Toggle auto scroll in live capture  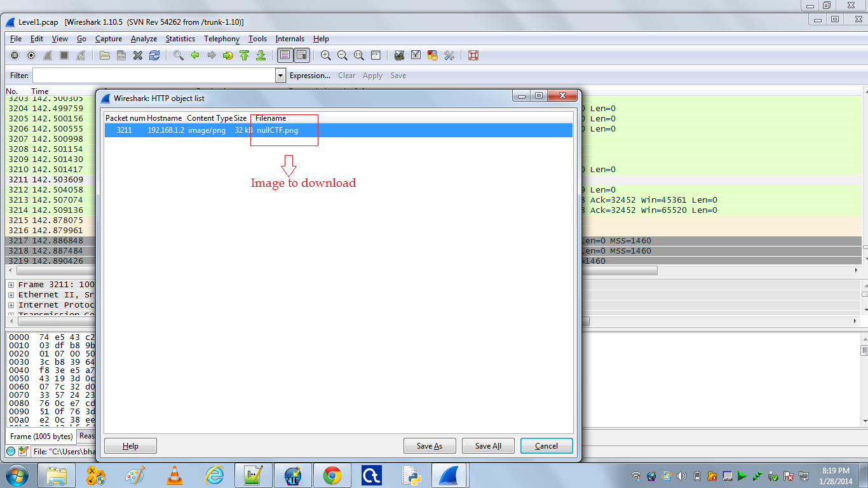click(x=302, y=55)
